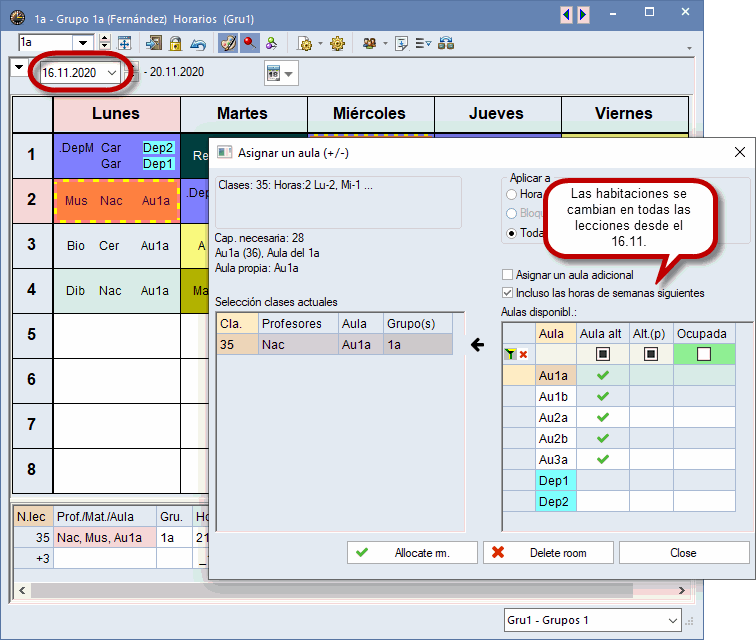Click the Allocate rm. button
756x640 pixels.
[x=412, y=553]
